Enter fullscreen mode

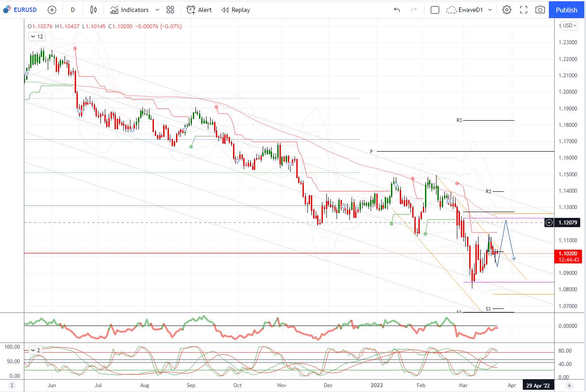524,10
